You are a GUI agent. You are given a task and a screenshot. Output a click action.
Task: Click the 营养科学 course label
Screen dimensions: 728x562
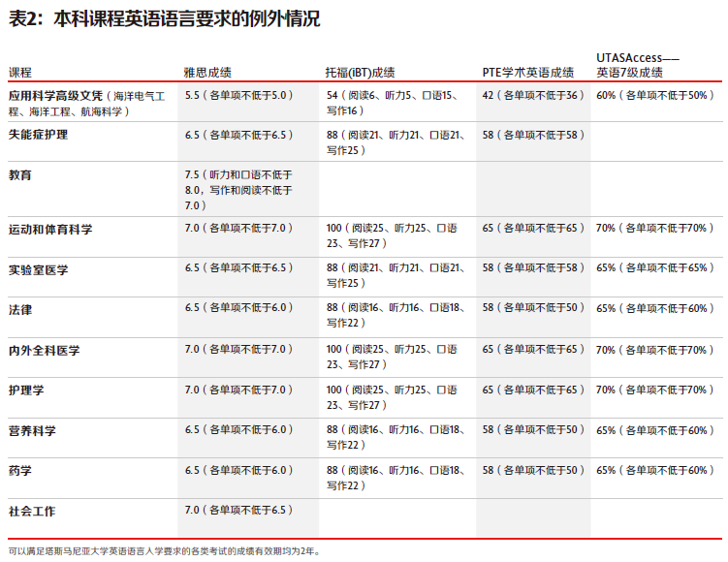pos(32,430)
